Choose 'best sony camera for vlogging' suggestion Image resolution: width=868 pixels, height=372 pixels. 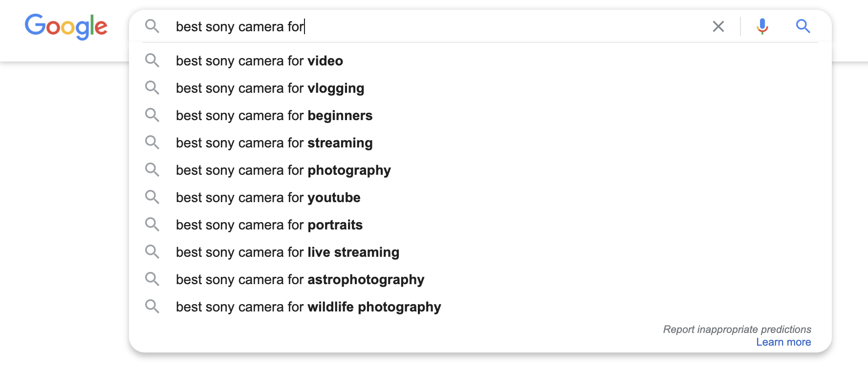coord(480,88)
